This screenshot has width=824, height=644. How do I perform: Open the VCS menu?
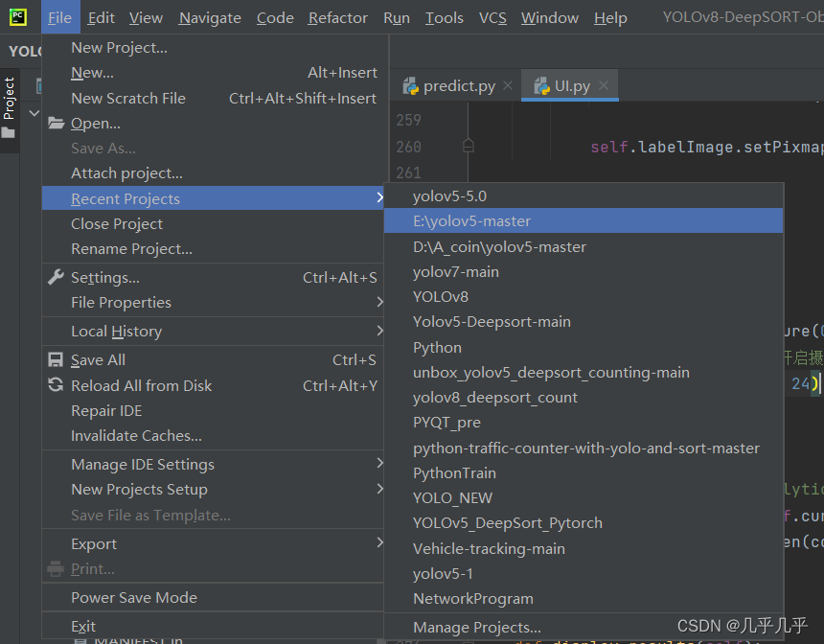click(x=492, y=18)
